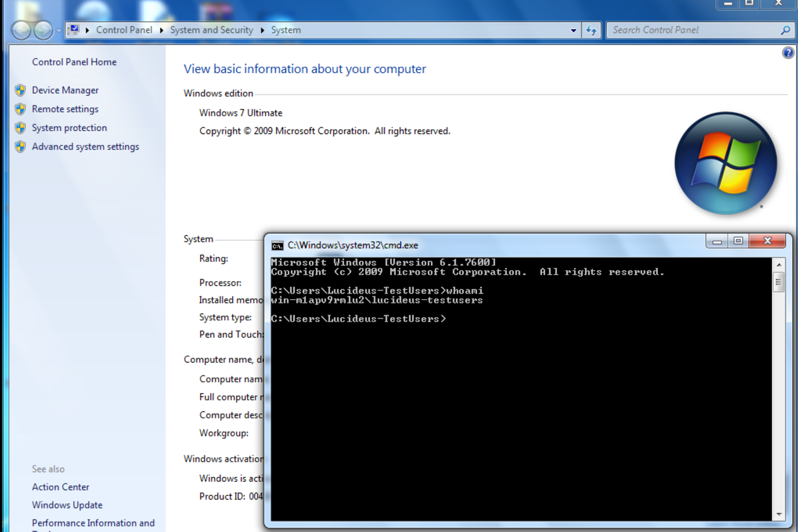The width and height of the screenshot is (798, 532).
Task: Click the shield icon beside System protection
Action: (x=20, y=128)
